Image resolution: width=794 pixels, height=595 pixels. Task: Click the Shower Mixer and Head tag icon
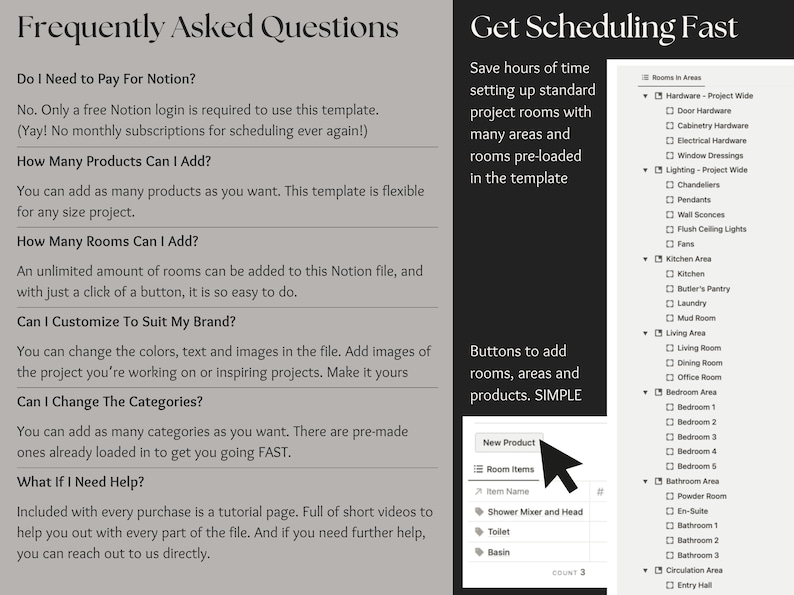coord(479,511)
